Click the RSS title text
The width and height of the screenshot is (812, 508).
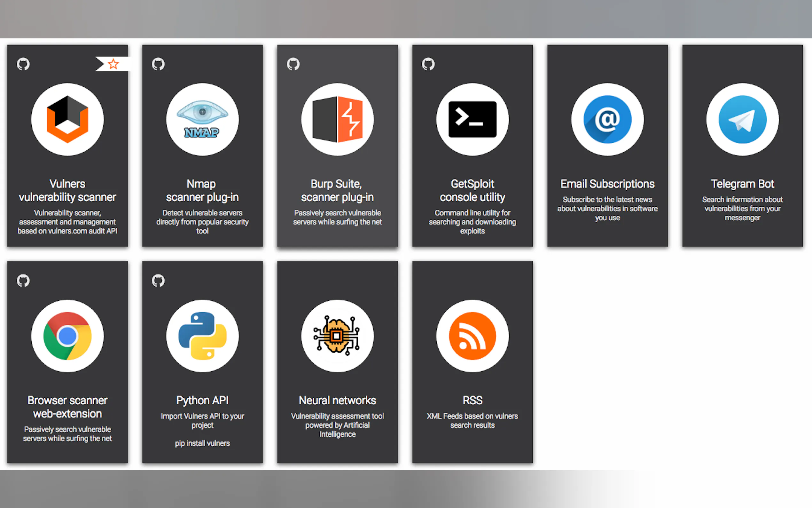[x=472, y=400]
